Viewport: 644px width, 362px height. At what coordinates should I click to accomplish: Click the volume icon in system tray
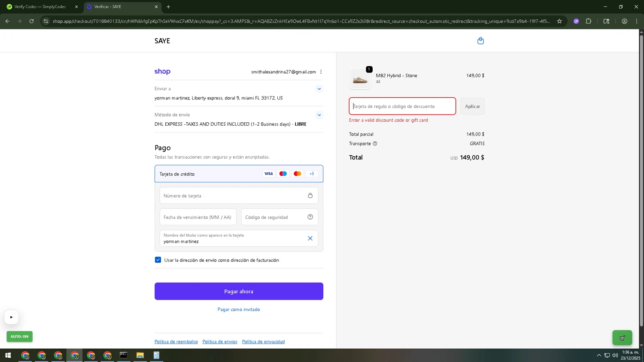615,355
